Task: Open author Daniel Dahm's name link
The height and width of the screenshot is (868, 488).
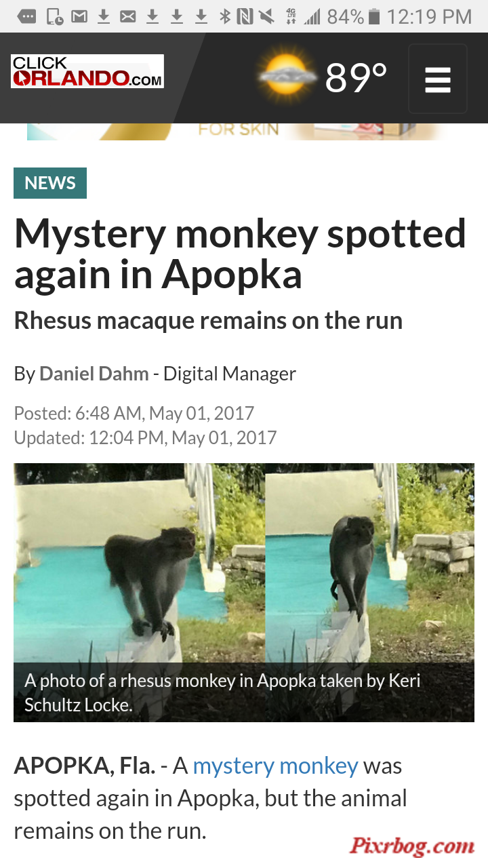Action: click(x=94, y=374)
